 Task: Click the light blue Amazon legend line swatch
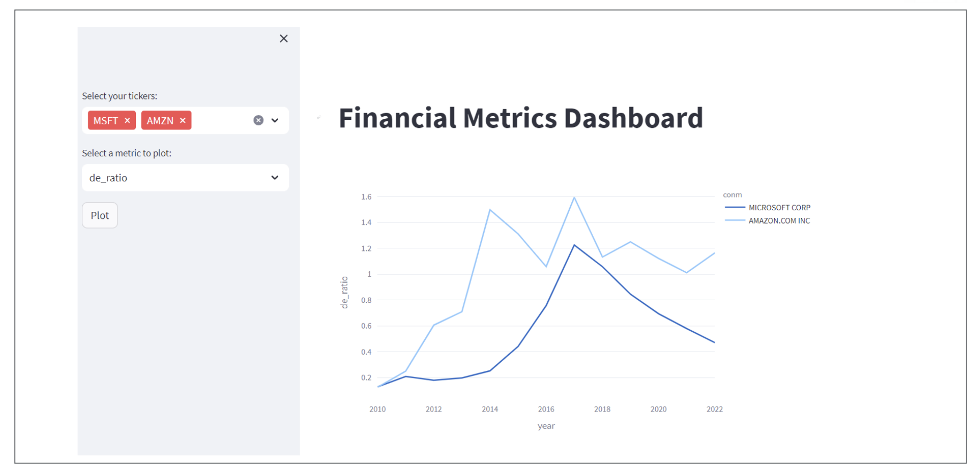(734, 220)
